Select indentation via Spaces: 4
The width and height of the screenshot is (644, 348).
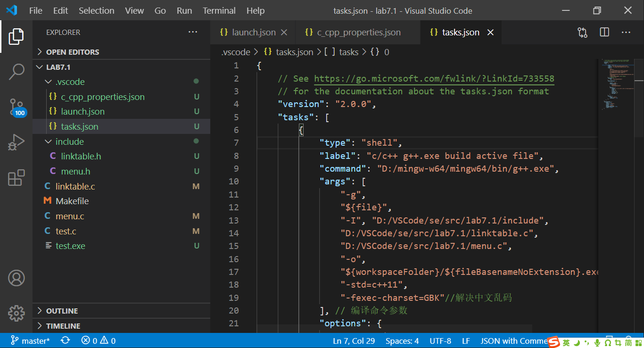pyautogui.click(x=402, y=340)
